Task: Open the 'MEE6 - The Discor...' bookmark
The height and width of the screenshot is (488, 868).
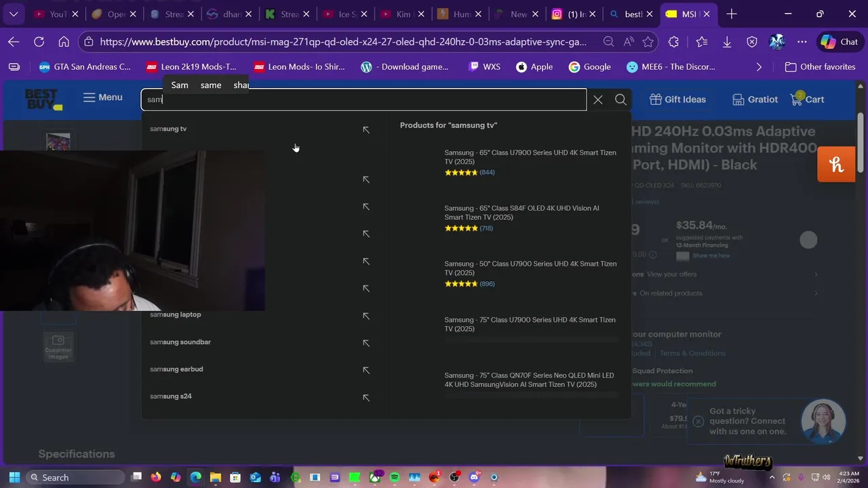Action: coord(671,67)
